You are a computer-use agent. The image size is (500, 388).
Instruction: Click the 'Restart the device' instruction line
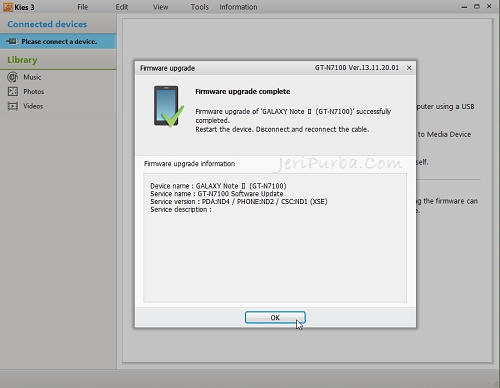(282, 129)
